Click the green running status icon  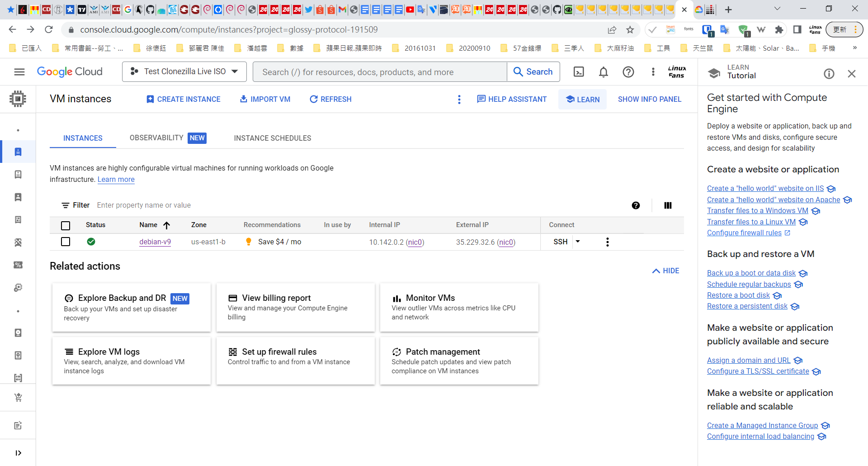[91, 242]
